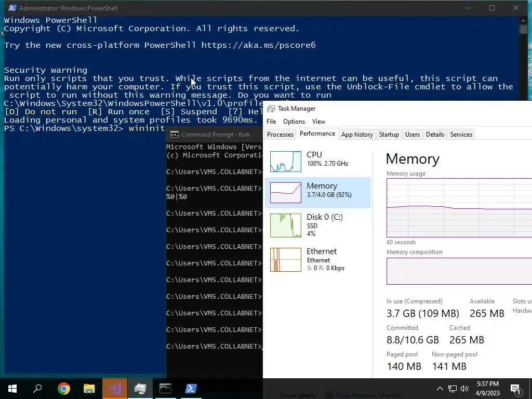Click the [R] Run once option text

point(118,112)
